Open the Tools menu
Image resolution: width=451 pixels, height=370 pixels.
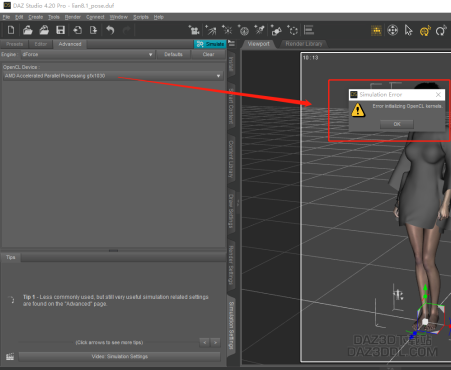click(54, 17)
